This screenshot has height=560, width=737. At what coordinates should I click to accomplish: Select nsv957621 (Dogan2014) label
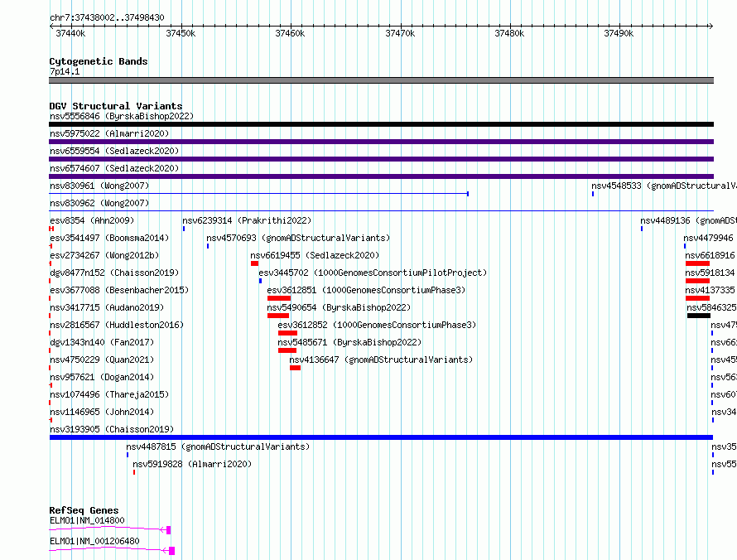pos(102,377)
